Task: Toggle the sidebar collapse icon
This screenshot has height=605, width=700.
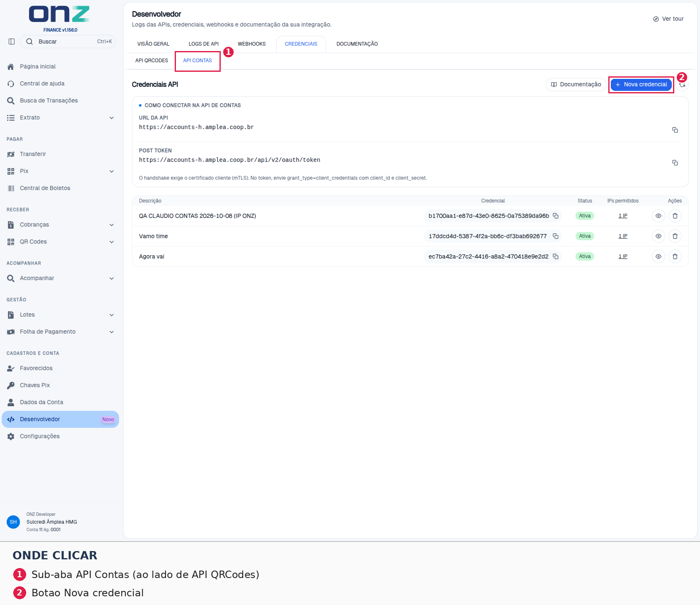Action: click(x=12, y=41)
